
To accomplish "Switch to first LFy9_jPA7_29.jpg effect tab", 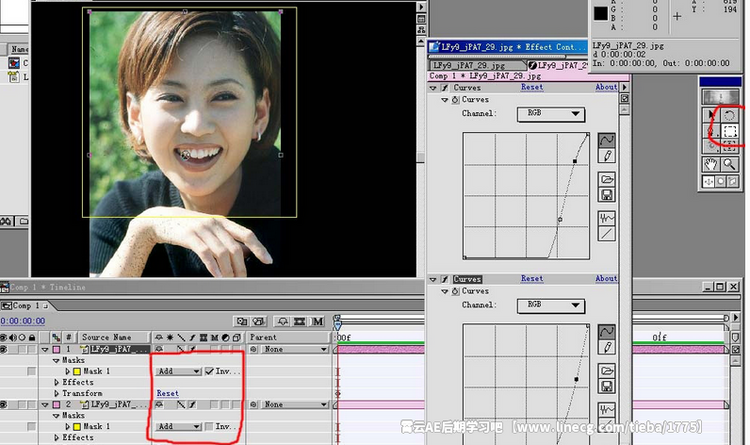I will [x=476, y=66].
